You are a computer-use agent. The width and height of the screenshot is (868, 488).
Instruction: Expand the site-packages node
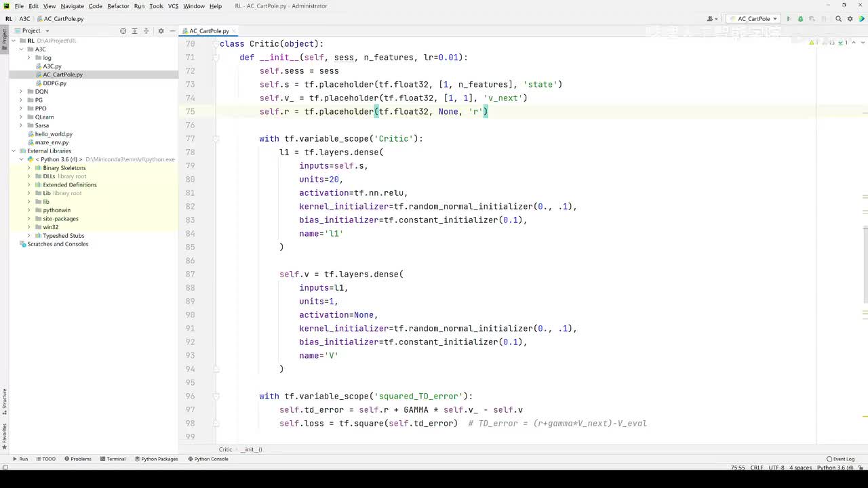[28, 219]
